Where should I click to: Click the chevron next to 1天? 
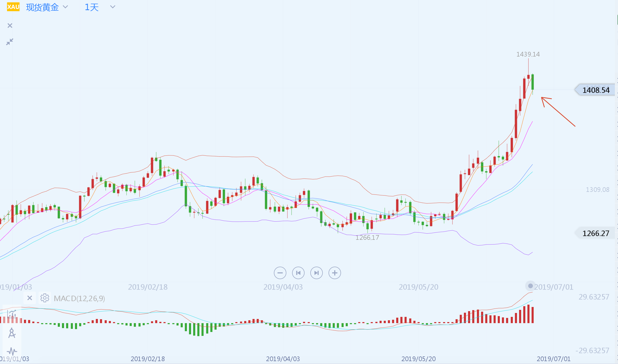point(112,7)
